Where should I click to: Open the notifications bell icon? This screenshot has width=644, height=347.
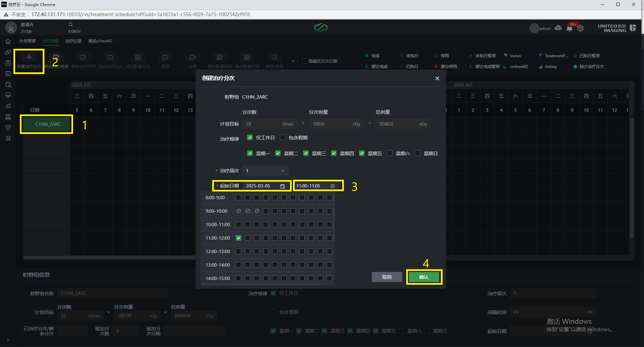point(570,29)
